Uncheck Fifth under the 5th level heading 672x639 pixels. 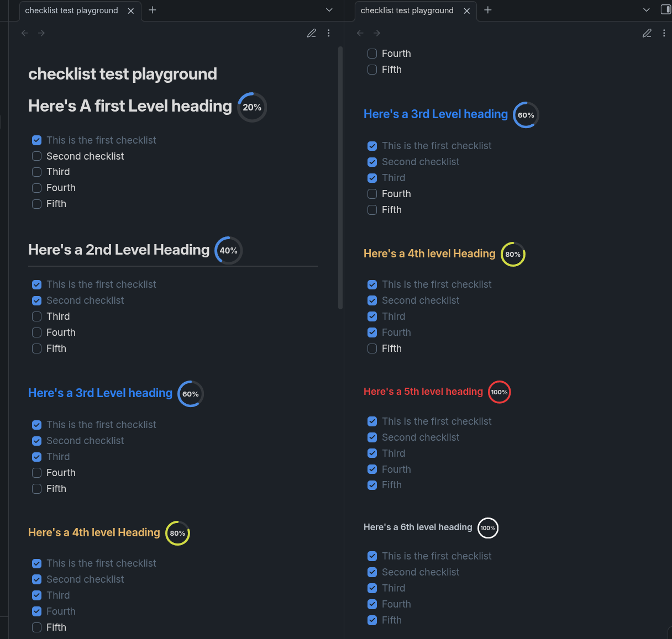click(372, 485)
